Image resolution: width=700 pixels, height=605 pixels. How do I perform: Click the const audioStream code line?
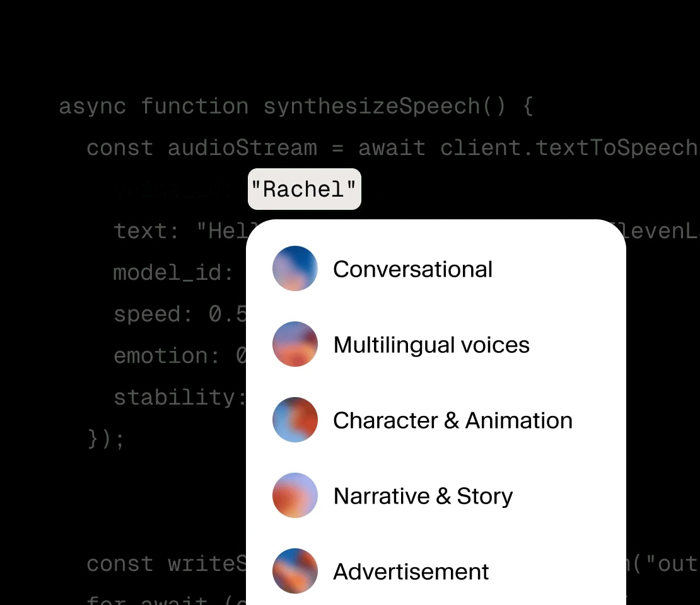coord(391,148)
